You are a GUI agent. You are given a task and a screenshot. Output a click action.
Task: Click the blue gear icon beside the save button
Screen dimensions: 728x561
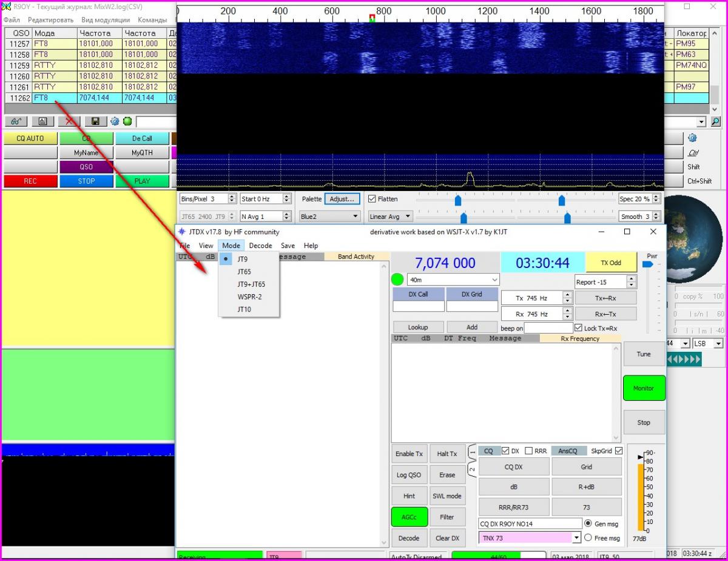[115, 121]
